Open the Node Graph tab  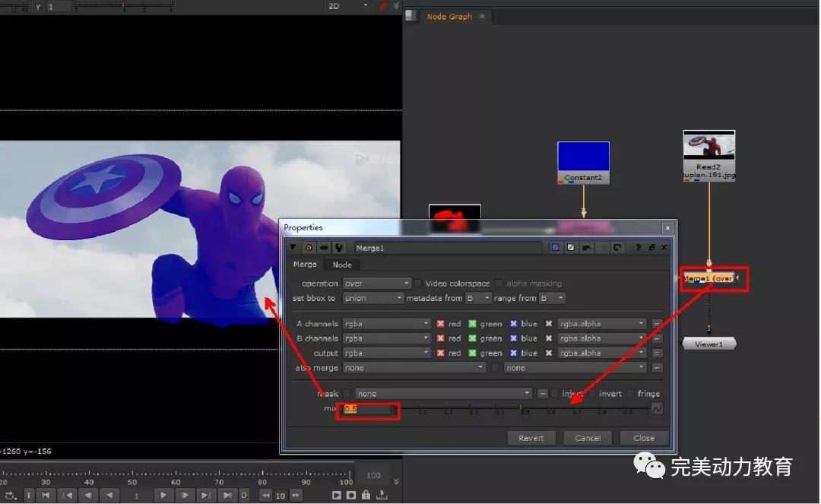(449, 17)
